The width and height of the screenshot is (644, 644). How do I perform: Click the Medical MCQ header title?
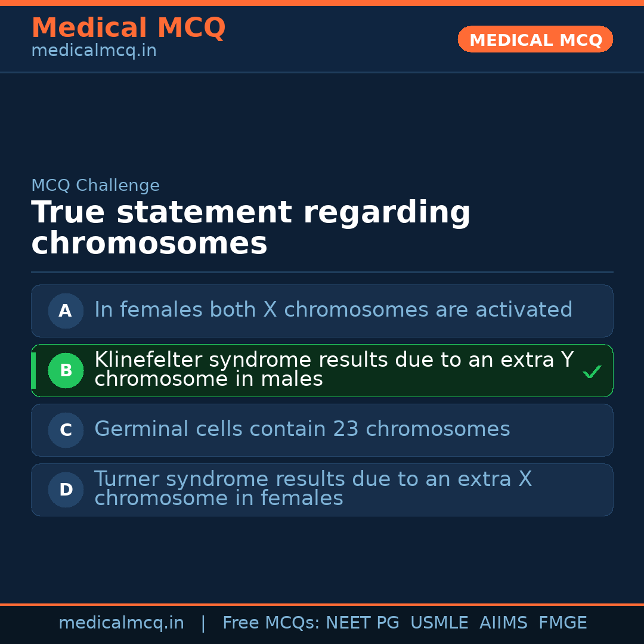coord(128,28)
